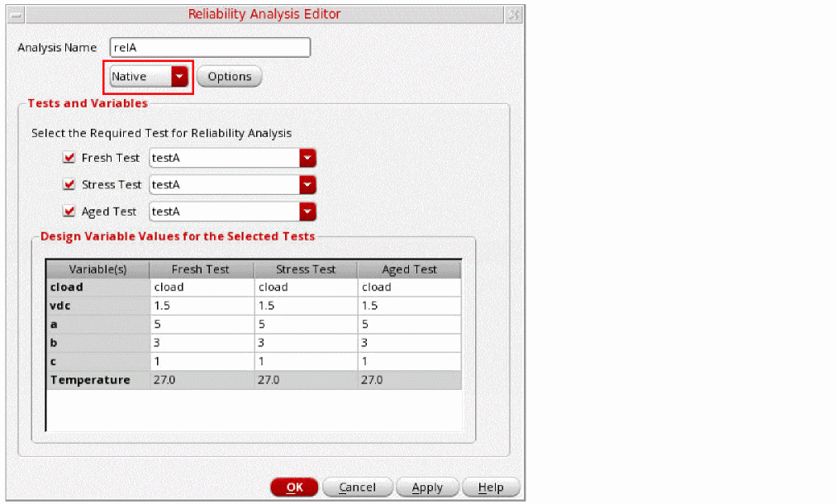
Task: Toggle the Fresh Test checkbox
Action: point(69,158)
